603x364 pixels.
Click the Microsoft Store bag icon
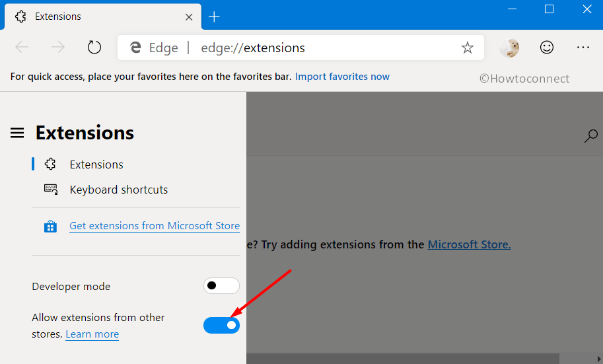(x=50, y=226)
